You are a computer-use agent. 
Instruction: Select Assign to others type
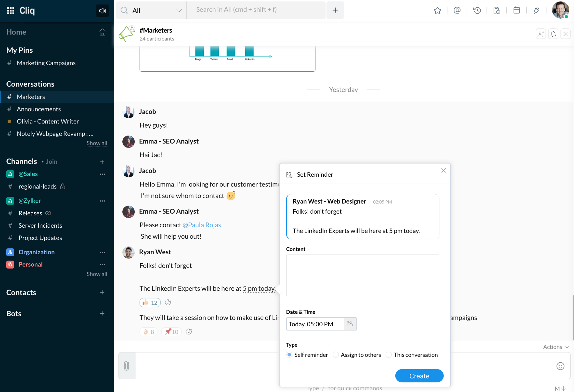tap(336, 355)
